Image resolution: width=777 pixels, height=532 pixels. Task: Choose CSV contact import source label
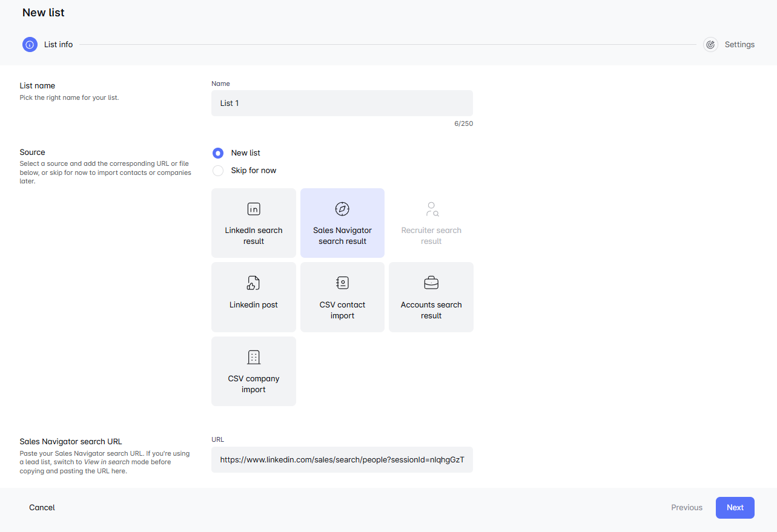click(x=342, y=310)
